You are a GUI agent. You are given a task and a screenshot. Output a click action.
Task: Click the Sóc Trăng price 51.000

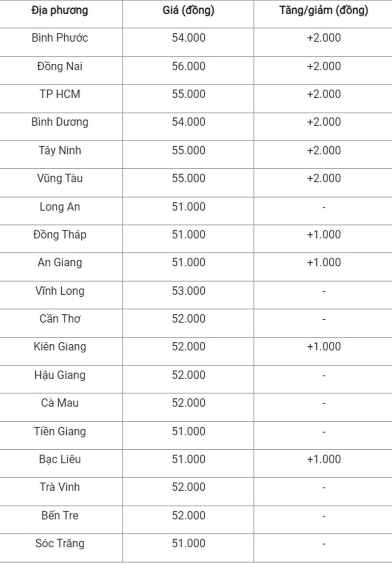[188, 543]
